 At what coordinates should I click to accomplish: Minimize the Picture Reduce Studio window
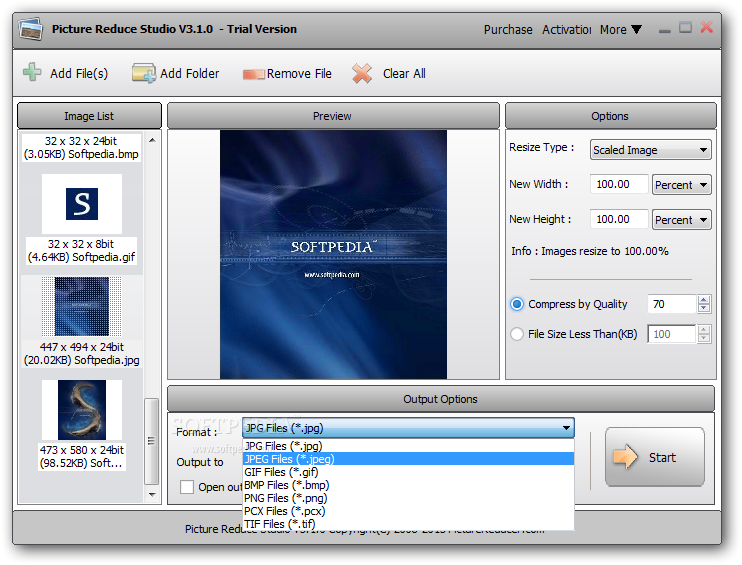665,30
